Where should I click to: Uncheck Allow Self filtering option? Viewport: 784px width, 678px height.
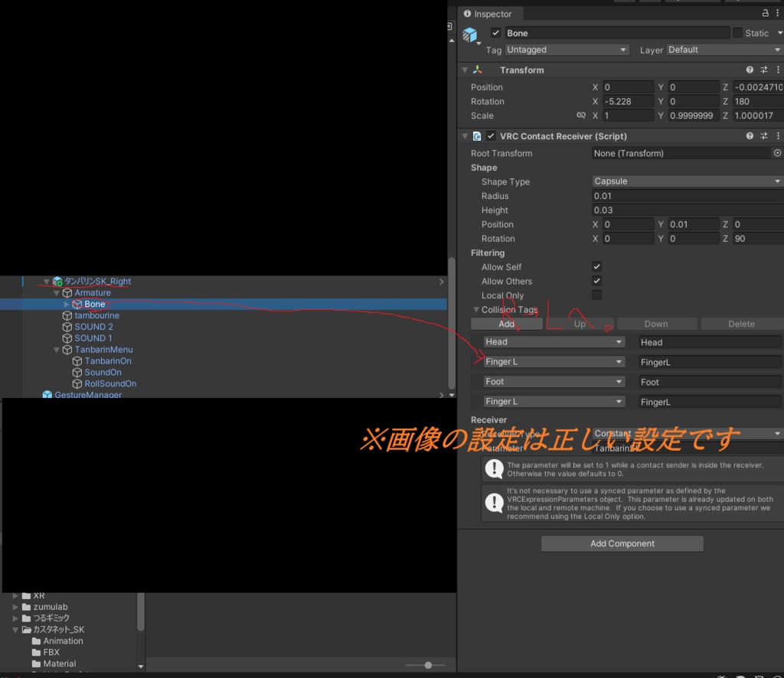[596, 266]
